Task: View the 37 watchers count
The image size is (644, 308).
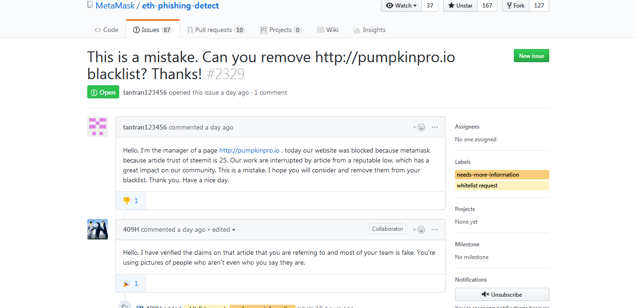Action: click(x=430, y=6)
